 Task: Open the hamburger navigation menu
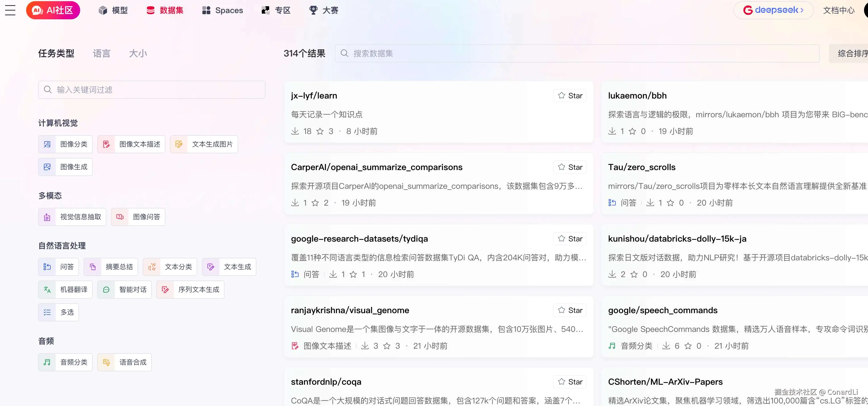tap(10, 10)
